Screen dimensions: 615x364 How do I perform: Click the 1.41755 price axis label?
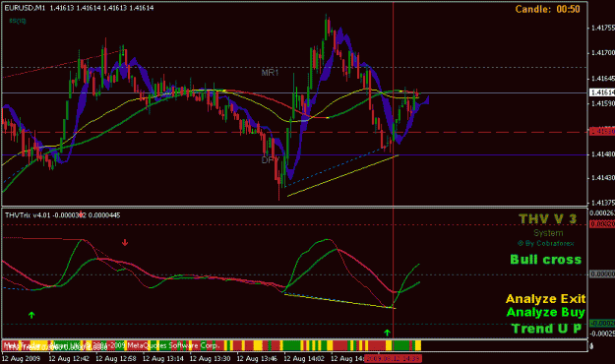click(x=603, y=28)
